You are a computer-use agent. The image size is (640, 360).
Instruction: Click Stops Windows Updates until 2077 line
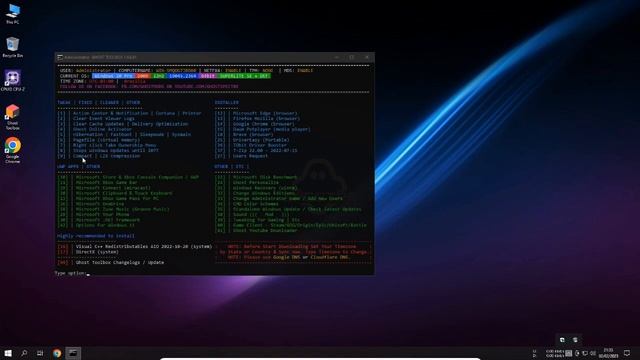(109, 150)
